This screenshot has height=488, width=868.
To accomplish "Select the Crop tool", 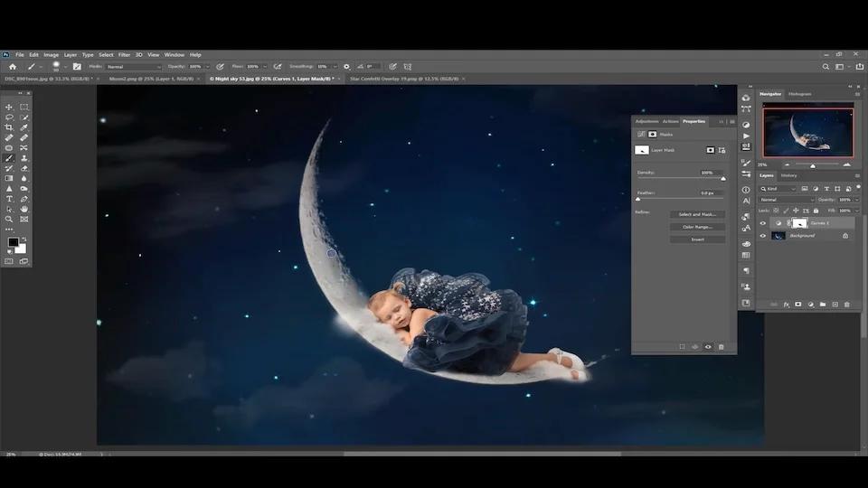I will [x=9, y=127].
